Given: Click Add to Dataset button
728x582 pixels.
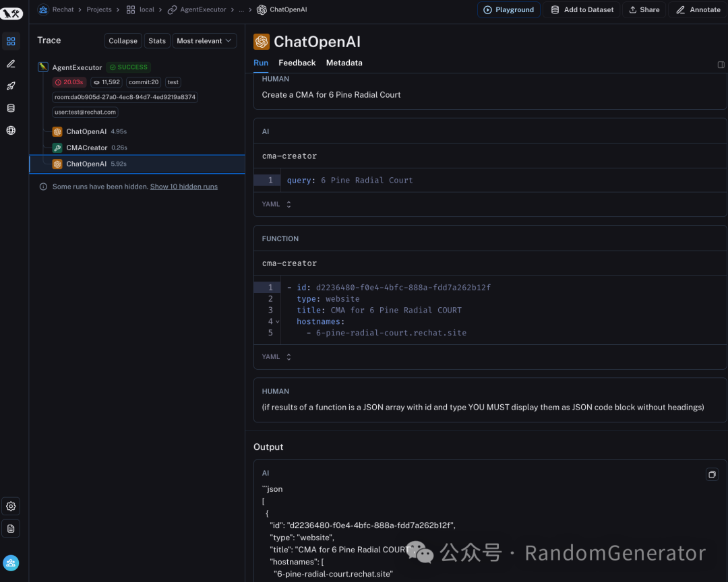Looking at the screenshot, I should pyautogui.click(x=582, y=9).
